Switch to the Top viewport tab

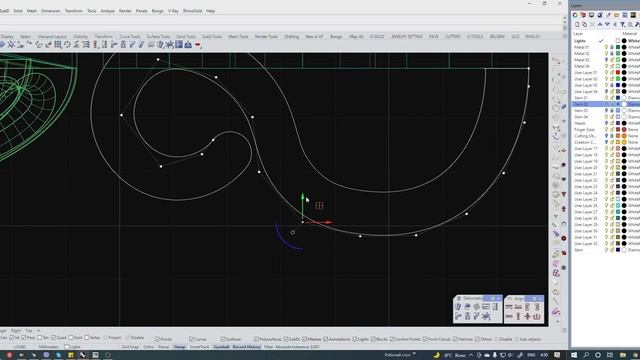tap(29, 331)
